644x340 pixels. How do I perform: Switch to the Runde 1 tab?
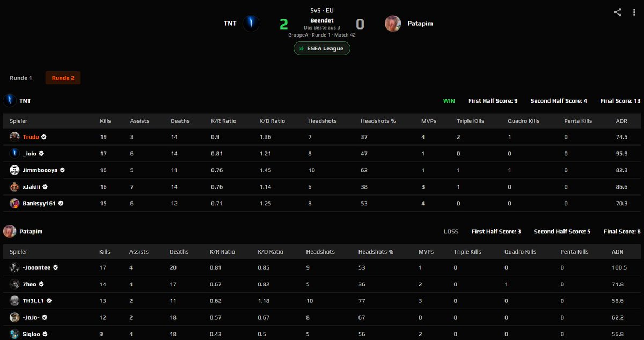click(21, 78)
